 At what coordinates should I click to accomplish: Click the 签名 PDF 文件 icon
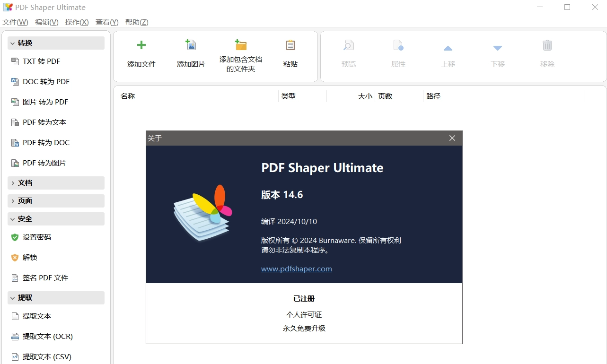point(15,278)
